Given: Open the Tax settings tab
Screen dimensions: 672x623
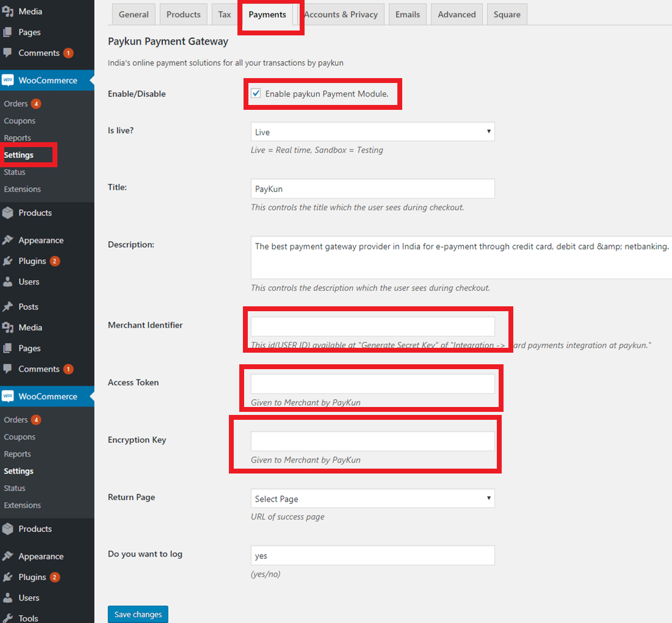Looking at the screenshot, I should pos(225,15).
